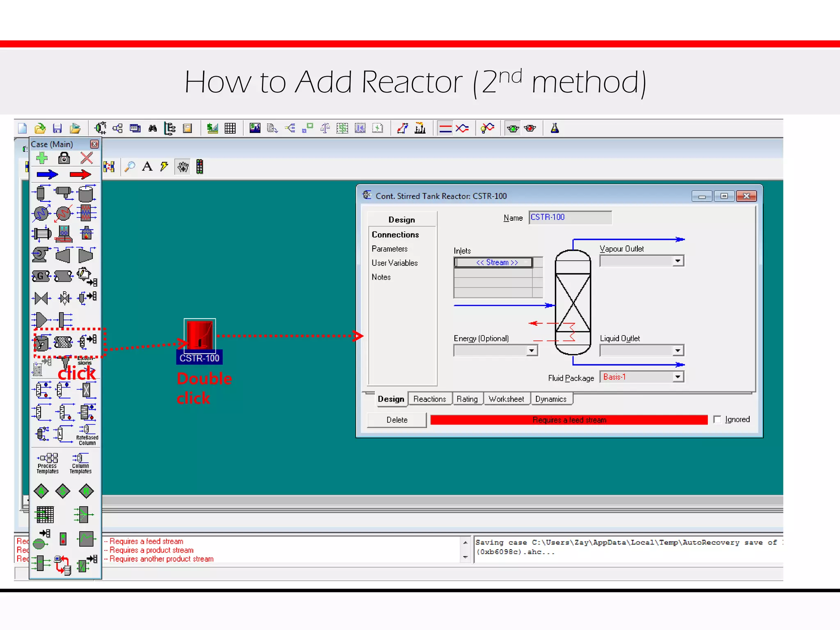Expand the Vapour Outlet dropdown
The height and width of the screenshot is (630, 840).
coord(678,261)
